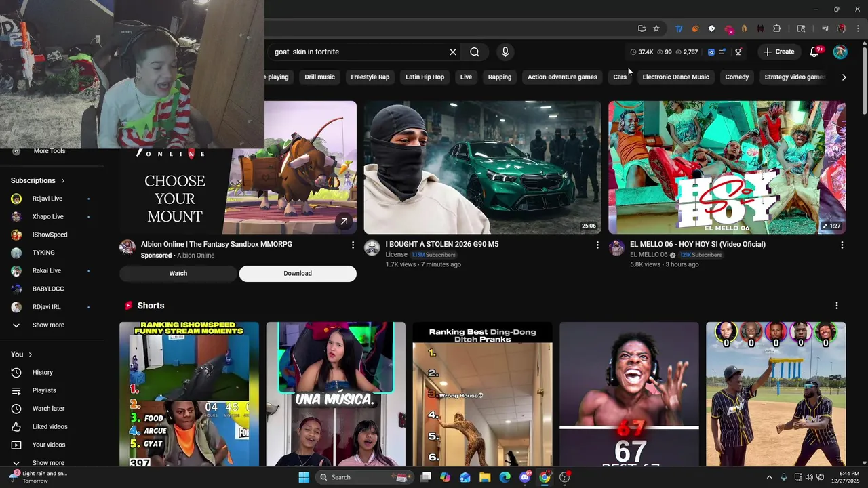Open the media controls icon in toolbar
Image resolution: width=868 pixels, height=488 pixels.
[x=825, y=28]
